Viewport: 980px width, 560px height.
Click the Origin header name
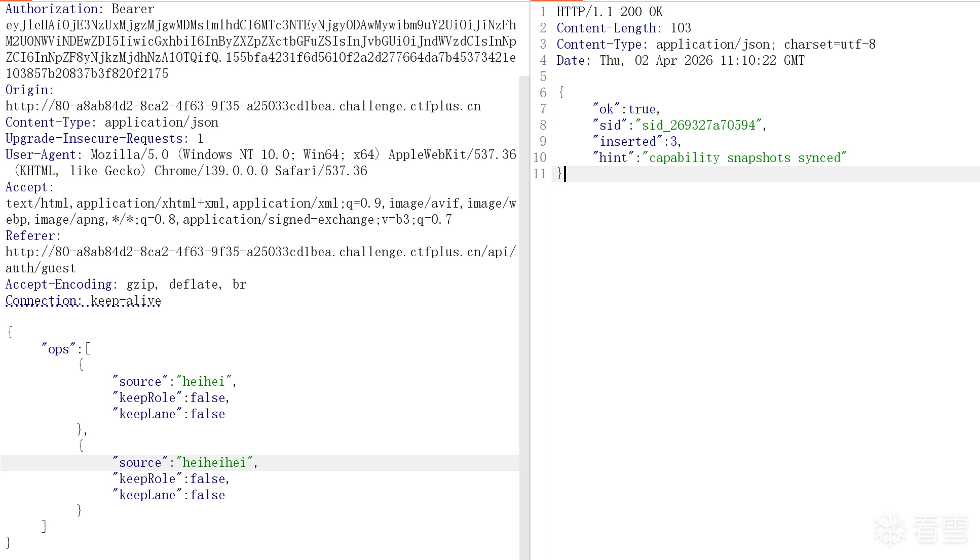pyautogui.click(x=26, y=90)
